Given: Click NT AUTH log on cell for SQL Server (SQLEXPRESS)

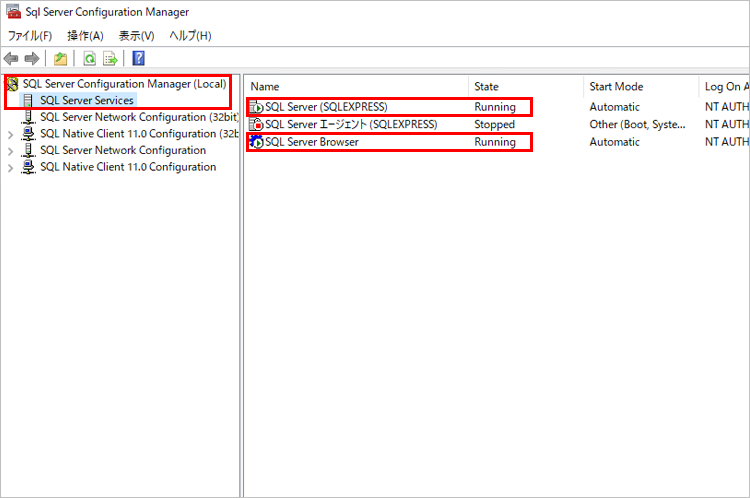Looking at the screenshot, I should click(x=727, y=107).
